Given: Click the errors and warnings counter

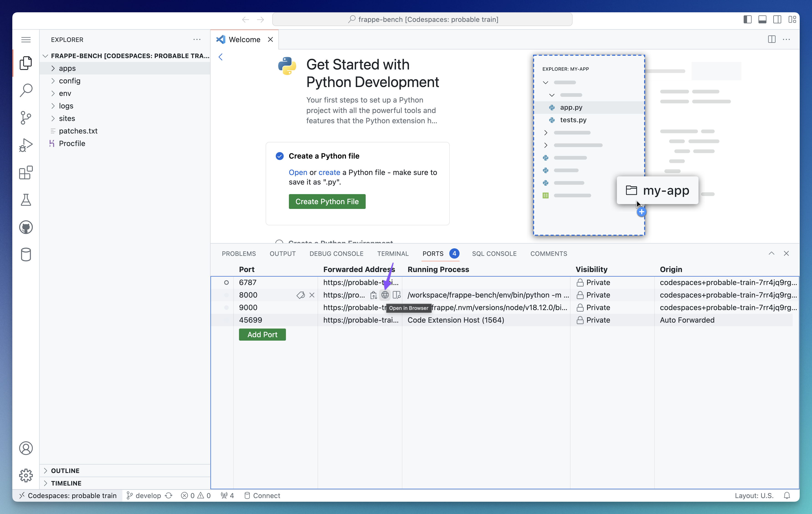Looking at the screenshot, I should coord(195,496).
